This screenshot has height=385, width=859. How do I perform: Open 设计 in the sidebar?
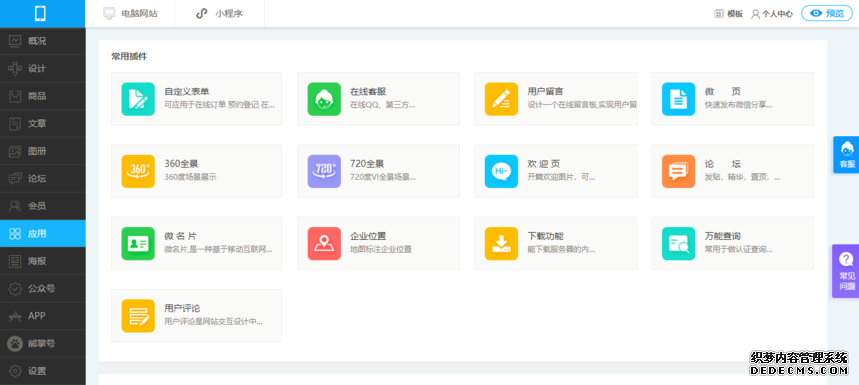point(43,68)
